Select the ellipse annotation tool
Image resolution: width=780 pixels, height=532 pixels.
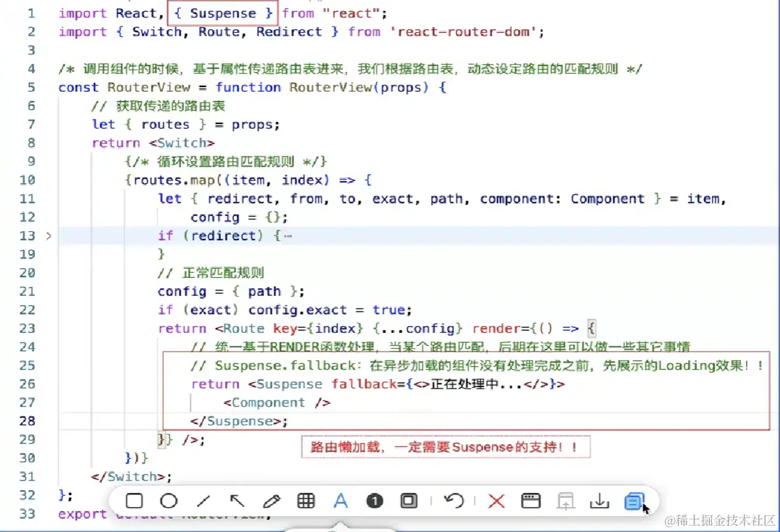tap(169, 501)
